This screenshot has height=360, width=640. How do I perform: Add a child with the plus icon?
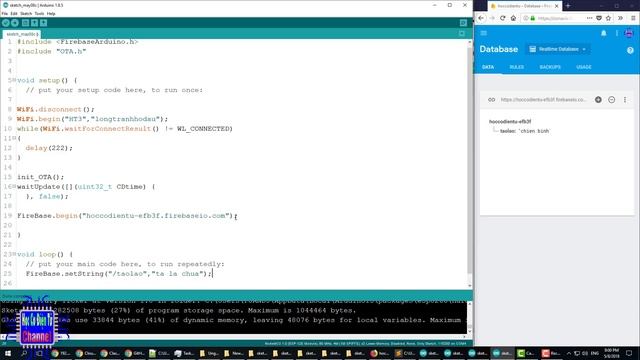pos(598,100)
